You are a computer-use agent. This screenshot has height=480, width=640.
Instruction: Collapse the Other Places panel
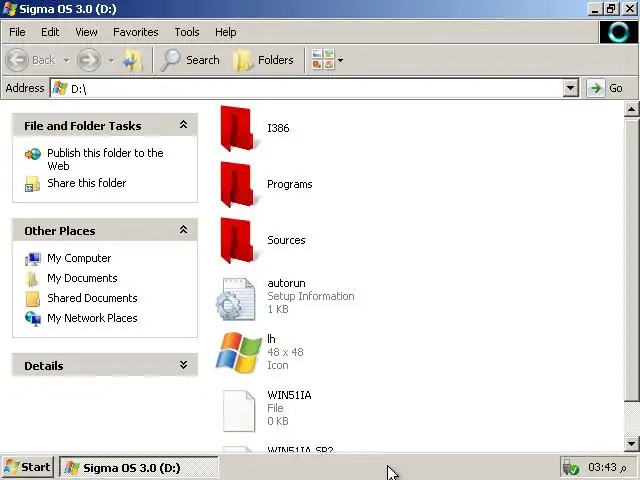pos(183,230)
